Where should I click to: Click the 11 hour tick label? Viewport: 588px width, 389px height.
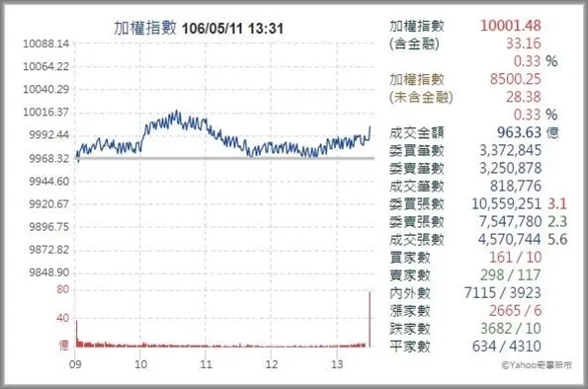pos(206,364)
